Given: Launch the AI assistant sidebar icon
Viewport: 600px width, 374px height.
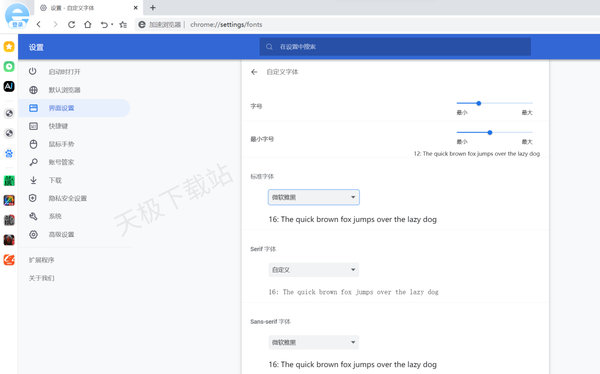Looking at the screenshot, I should [9, 86].
